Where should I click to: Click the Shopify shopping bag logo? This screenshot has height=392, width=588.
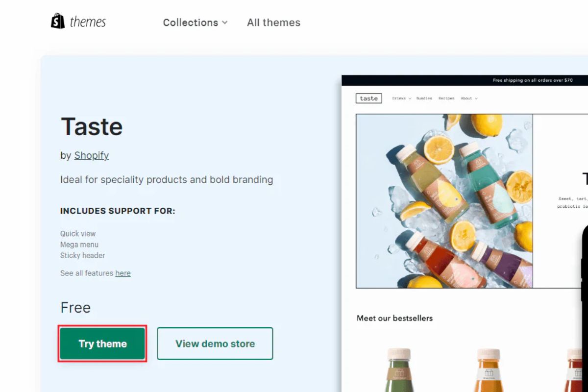58,21
